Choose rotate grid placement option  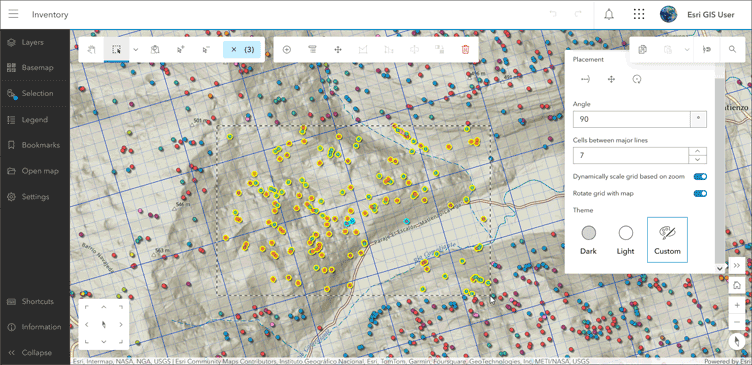(637, 80)
